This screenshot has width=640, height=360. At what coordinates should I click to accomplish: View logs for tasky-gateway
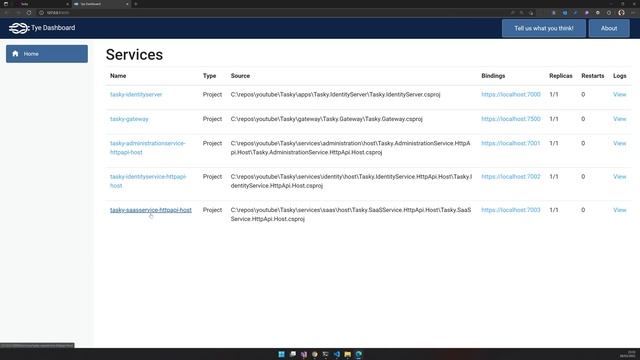click(x=619, y=119)
